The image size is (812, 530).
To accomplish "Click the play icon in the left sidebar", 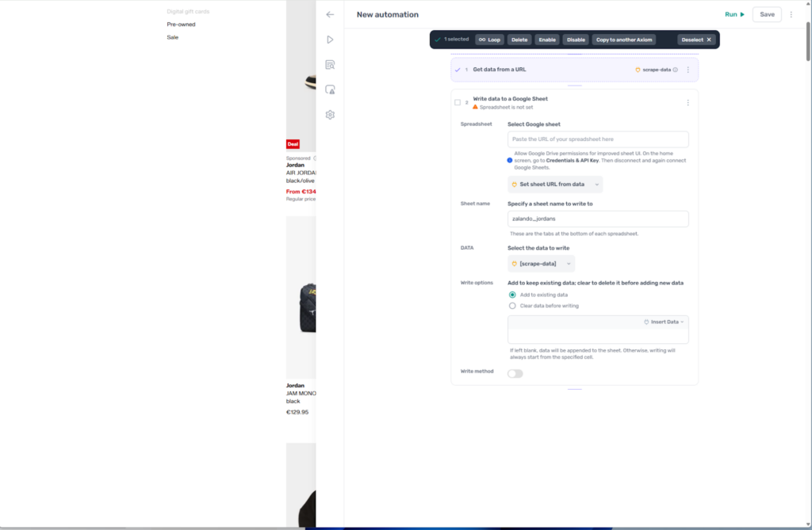I will [330, 40].
